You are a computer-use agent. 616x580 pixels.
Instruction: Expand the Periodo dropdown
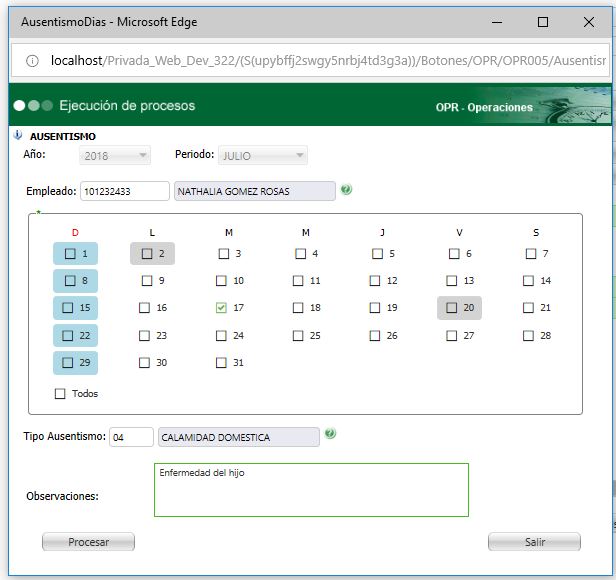(264, 156)
